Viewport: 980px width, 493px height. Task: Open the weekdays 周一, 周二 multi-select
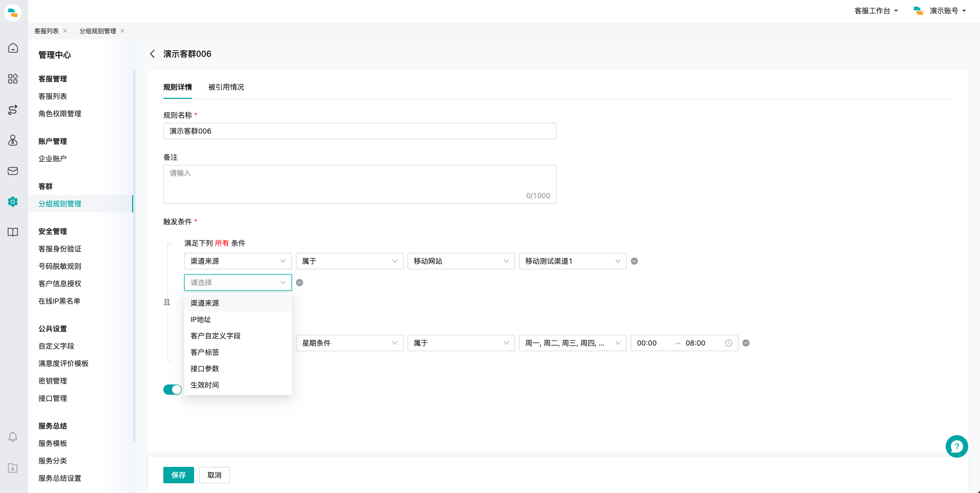tap(573, 343)
